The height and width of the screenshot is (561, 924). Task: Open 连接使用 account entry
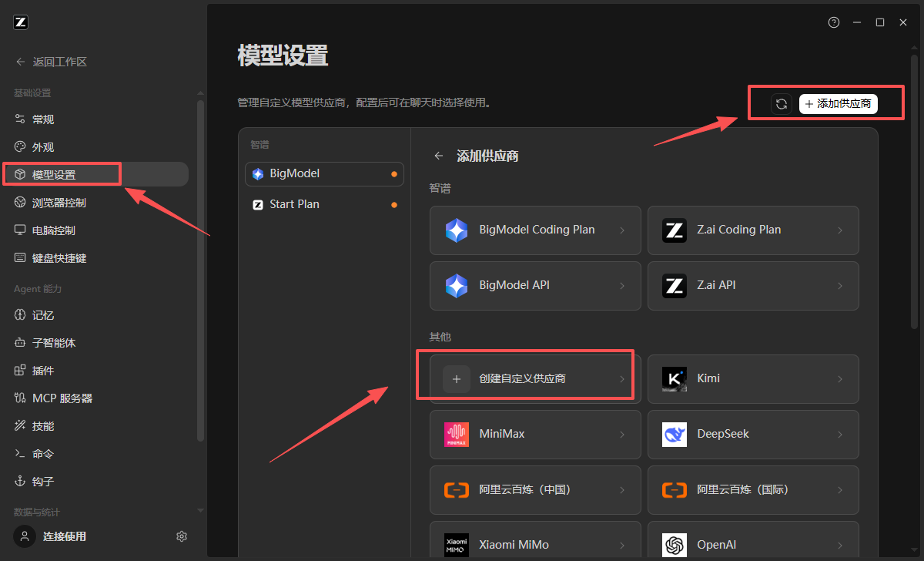(65, 536)
